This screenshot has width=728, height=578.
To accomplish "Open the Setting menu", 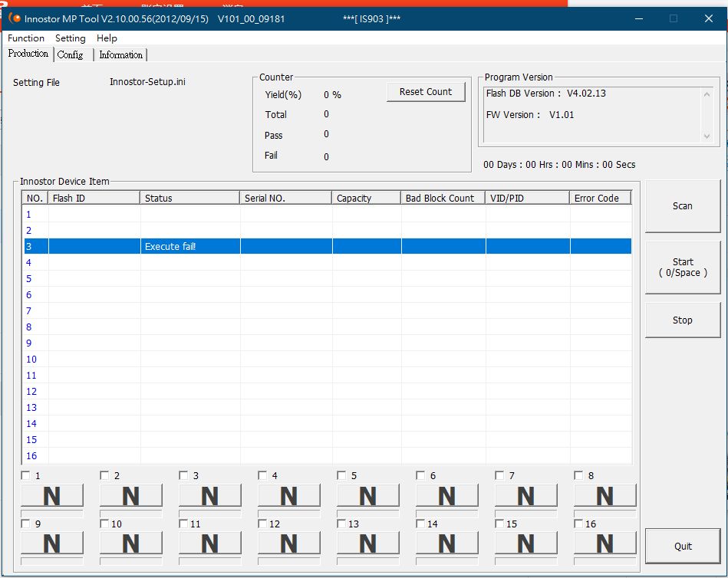I will tap(70, 38).
